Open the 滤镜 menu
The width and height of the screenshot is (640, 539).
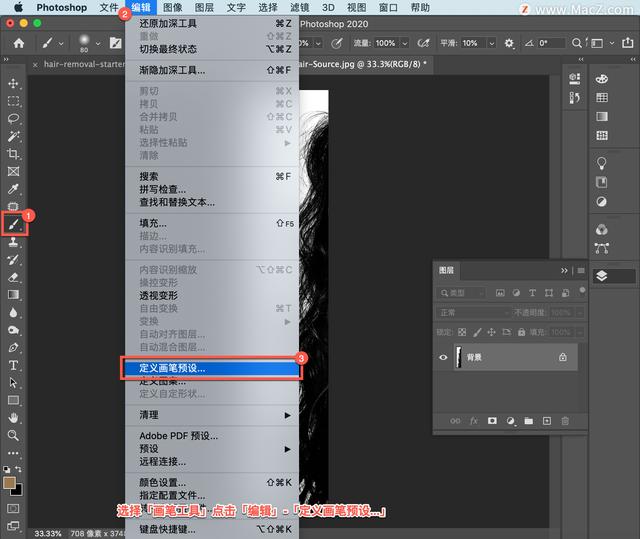[x=299, y=7]
